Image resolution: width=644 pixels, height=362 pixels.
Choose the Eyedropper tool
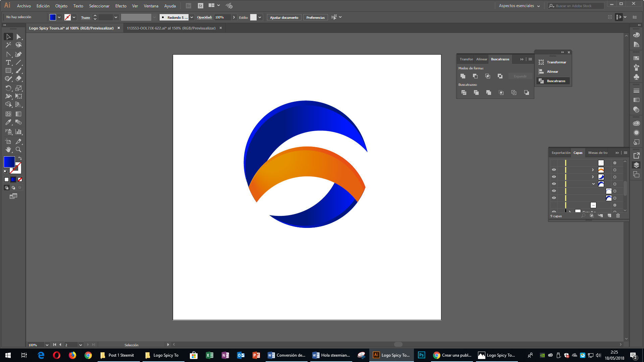click(x=8, y=122)
